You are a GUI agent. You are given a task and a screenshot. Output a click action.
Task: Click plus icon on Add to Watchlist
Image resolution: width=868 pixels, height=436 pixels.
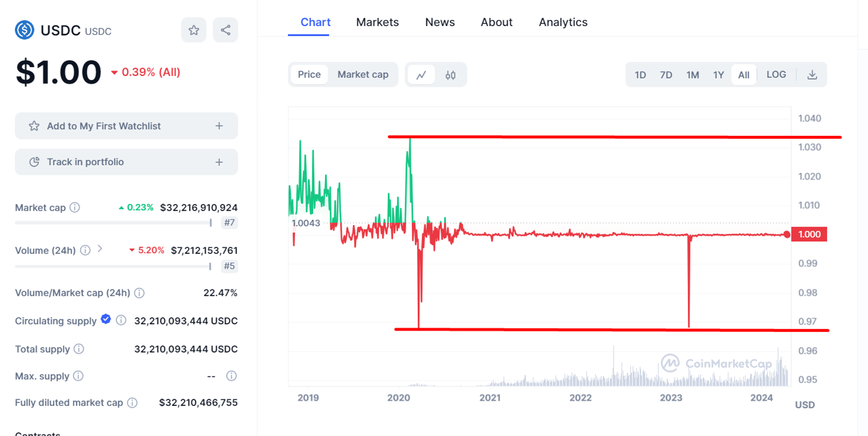(x=219, y=126)
